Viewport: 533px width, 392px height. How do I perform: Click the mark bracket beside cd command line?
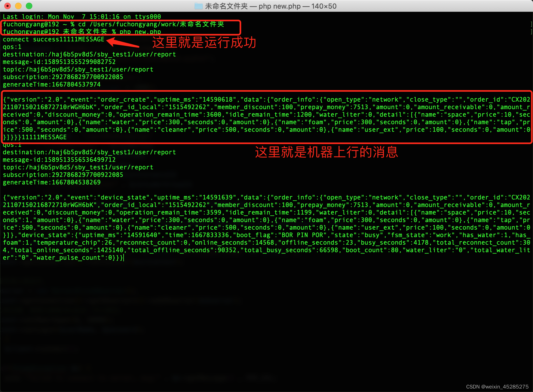tap(531, 24)
